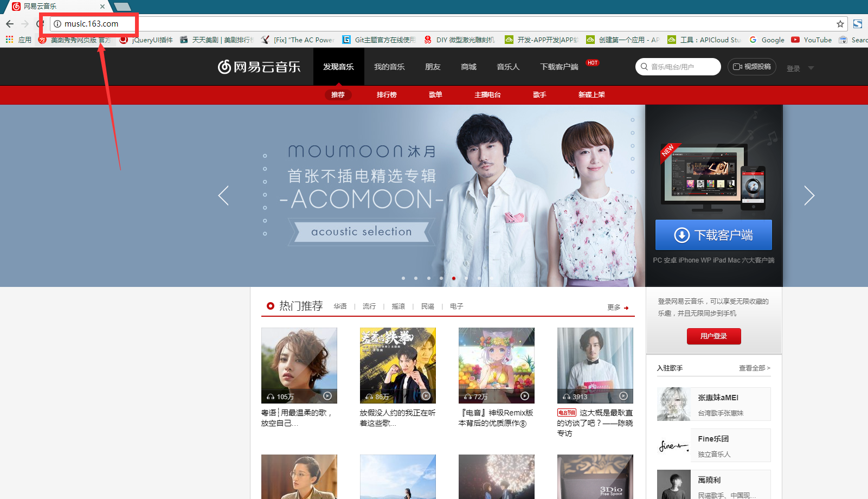Filter hot recommendations by 流行
Viewport: 868px width, 499px height.
(369, 306)
